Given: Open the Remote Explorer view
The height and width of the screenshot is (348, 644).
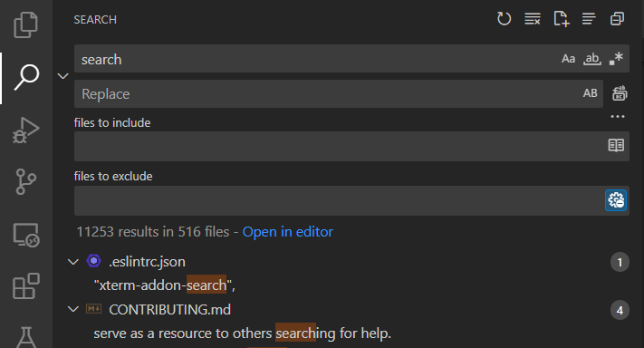Looking at the screenshot, I should click(x=26, y=235).
